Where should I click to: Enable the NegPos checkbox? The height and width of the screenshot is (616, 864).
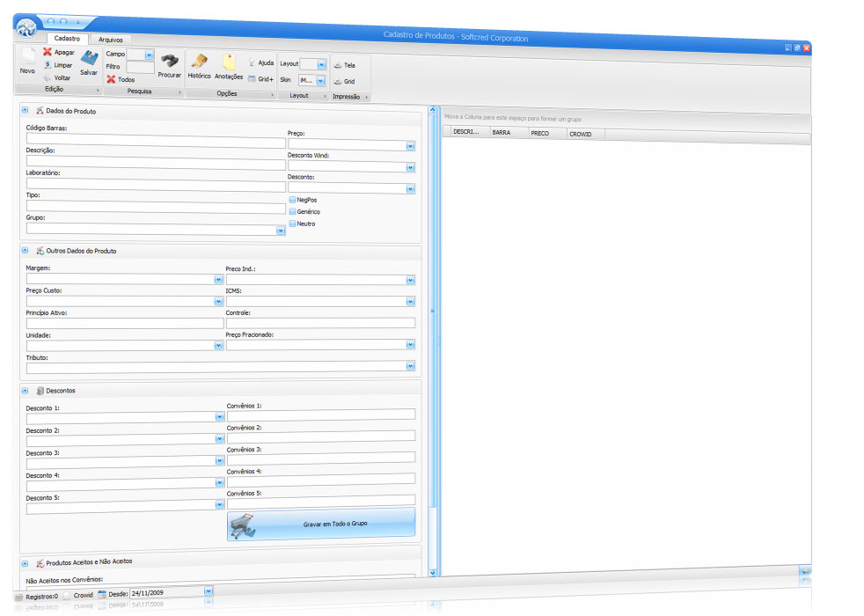coord(293,200)
